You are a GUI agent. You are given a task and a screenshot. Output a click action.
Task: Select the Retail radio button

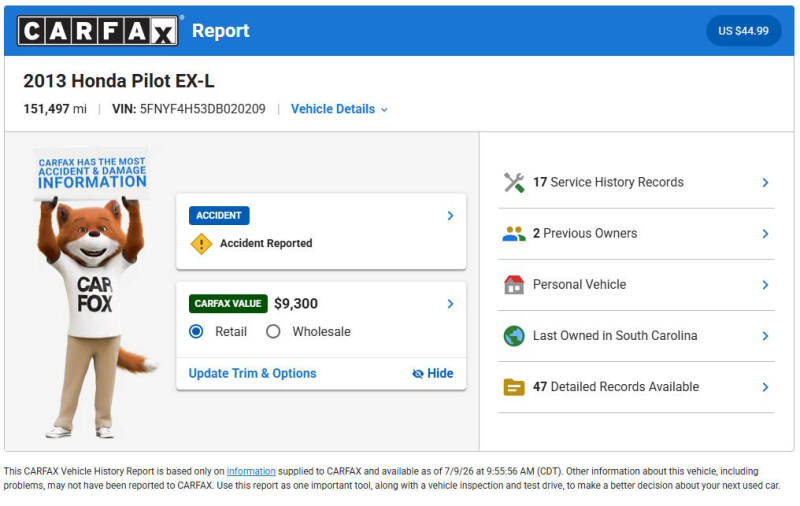(x=196, y=332)
